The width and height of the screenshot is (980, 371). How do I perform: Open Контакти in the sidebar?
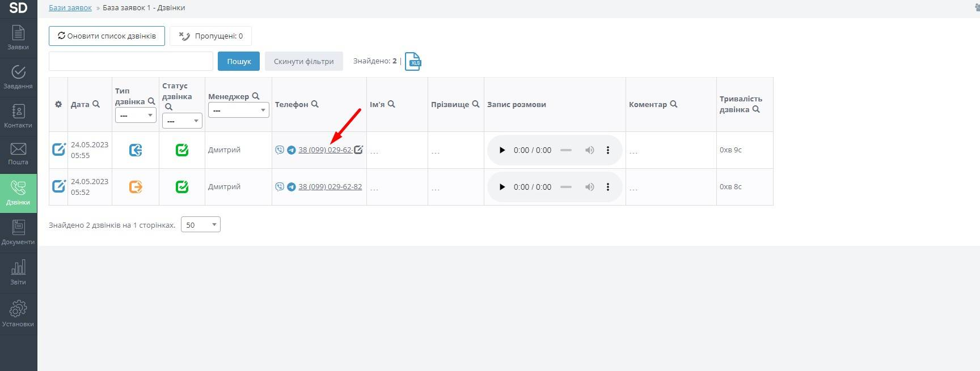[x=18, y=116]
